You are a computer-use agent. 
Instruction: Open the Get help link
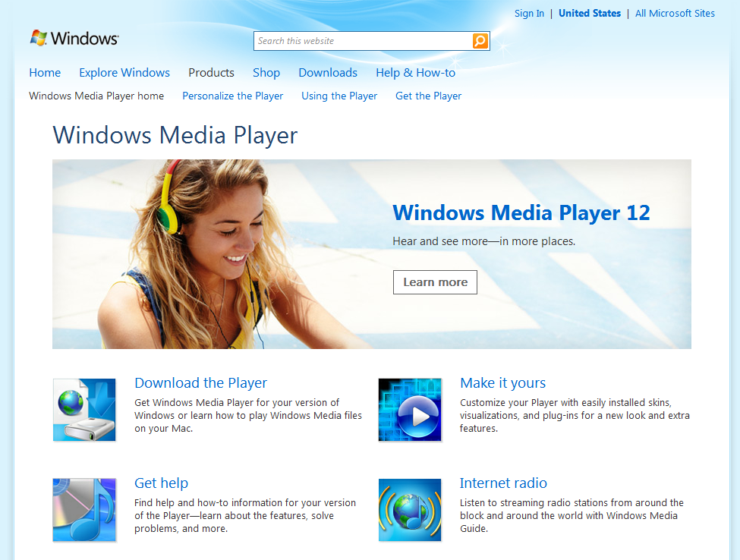162,483
